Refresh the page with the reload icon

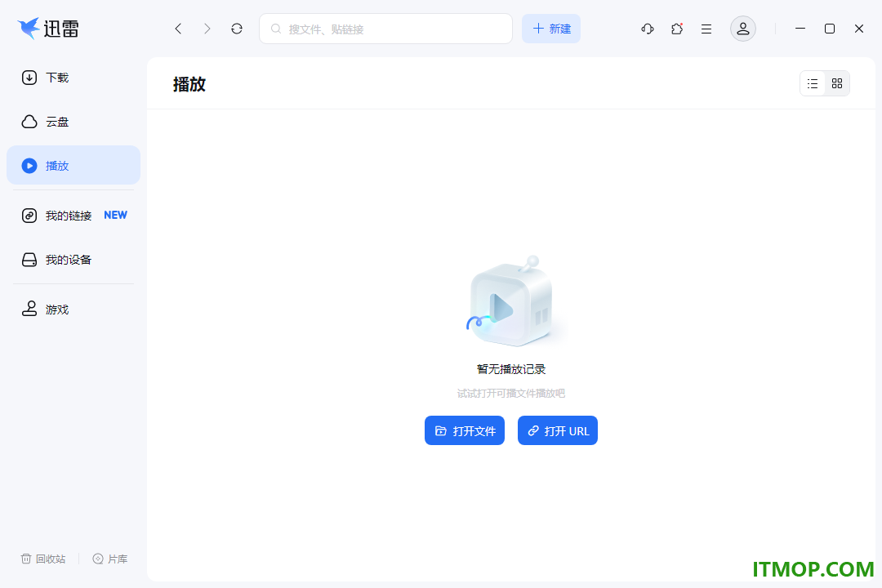(x=237, y=29)
